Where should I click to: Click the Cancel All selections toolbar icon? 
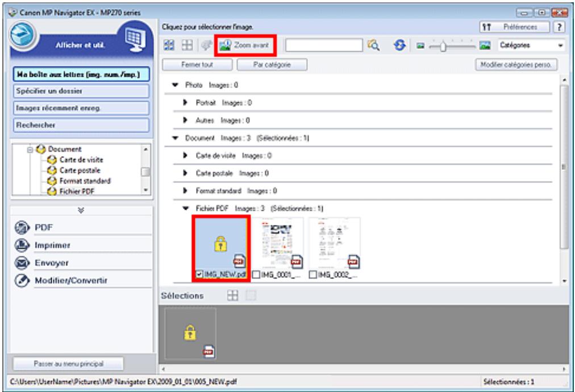coord(188,45)
